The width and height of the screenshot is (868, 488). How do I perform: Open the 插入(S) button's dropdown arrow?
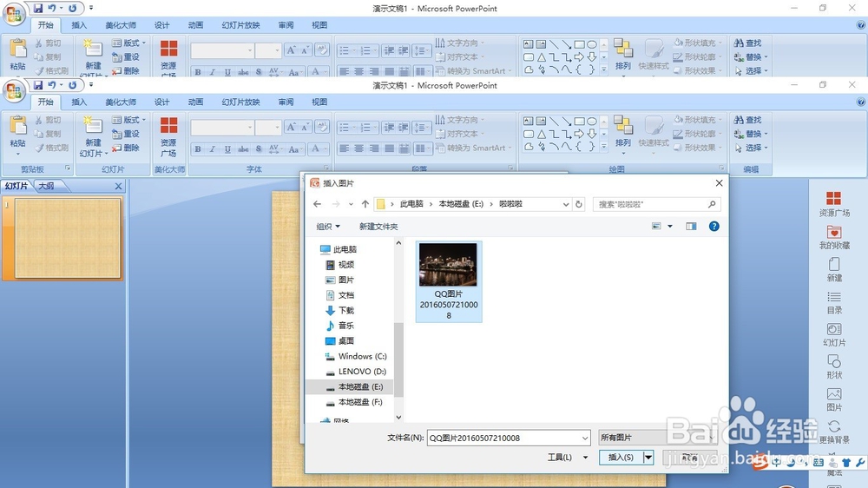[648, 457]
